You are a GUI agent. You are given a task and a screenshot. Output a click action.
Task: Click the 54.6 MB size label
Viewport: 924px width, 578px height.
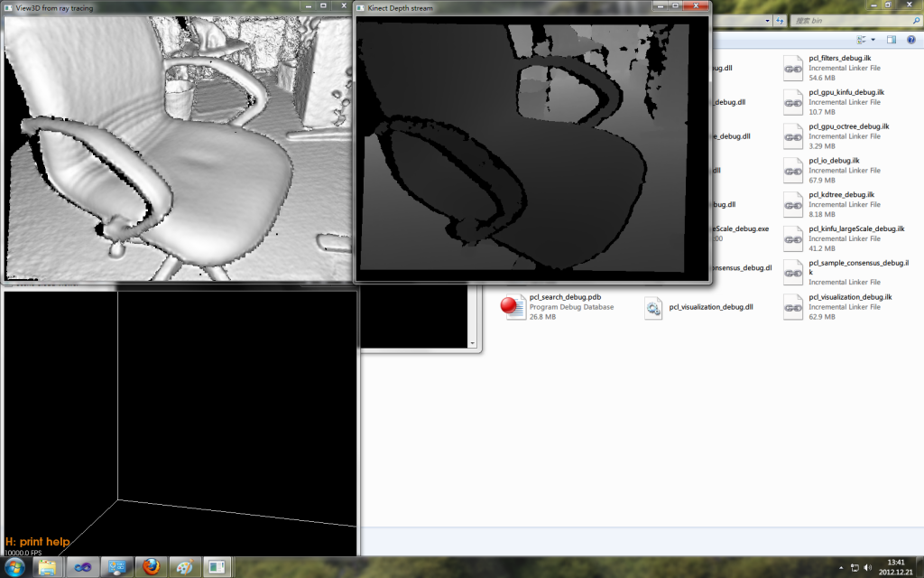click(x=821, y=78)
